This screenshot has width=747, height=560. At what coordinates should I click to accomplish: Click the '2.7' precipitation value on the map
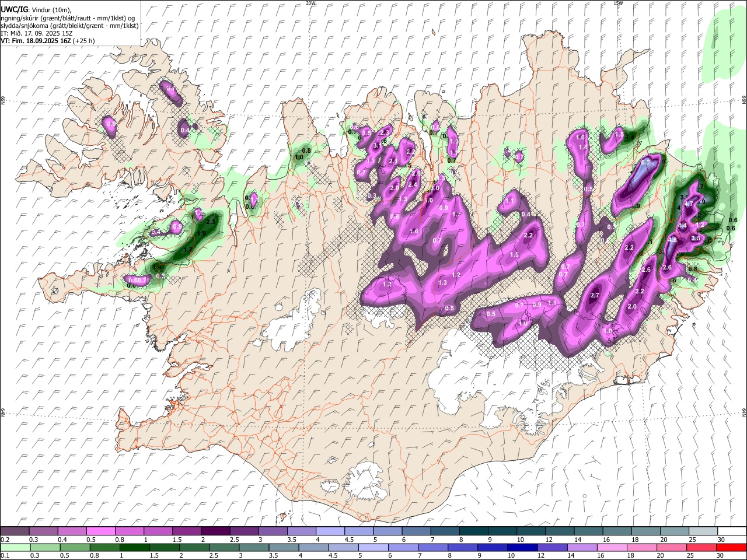pos(595,296)
